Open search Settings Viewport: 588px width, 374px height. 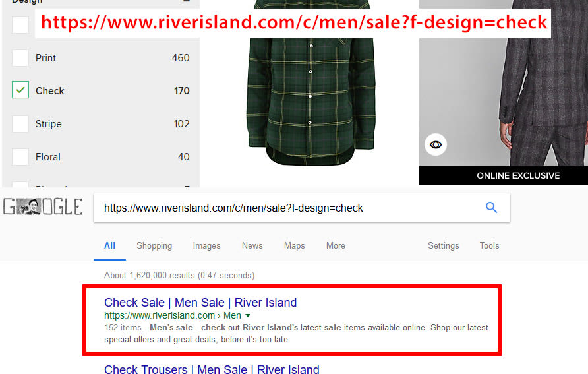[x=443, y=246]
